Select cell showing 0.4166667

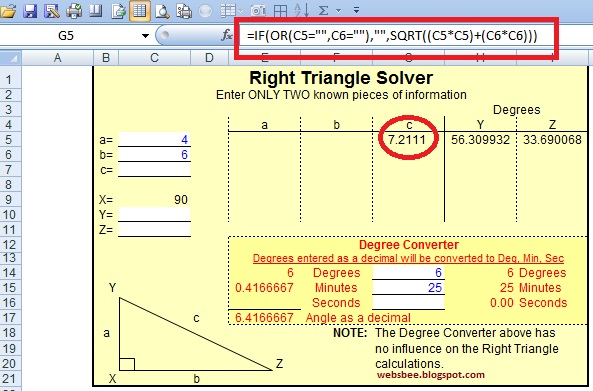(264, 288)
